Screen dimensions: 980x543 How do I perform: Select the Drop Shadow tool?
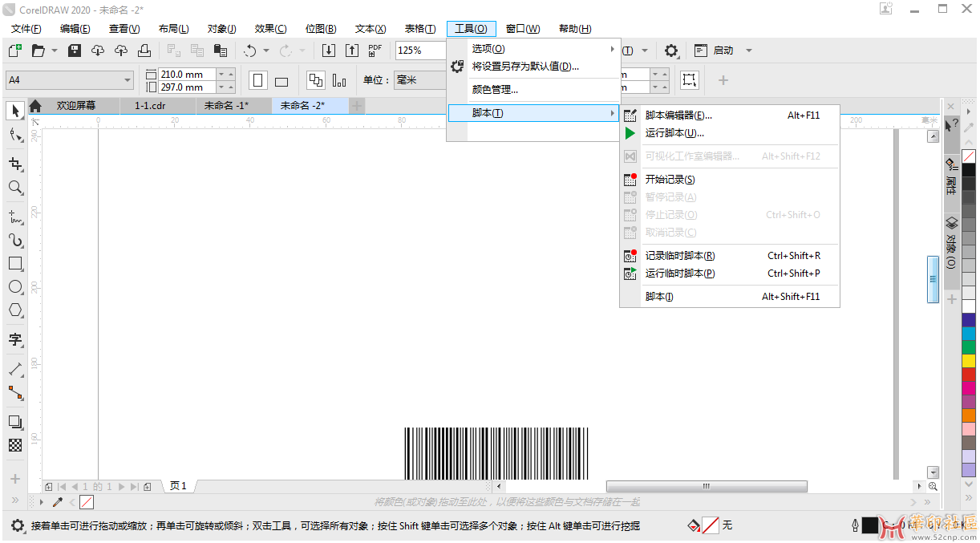pos(14,421)
